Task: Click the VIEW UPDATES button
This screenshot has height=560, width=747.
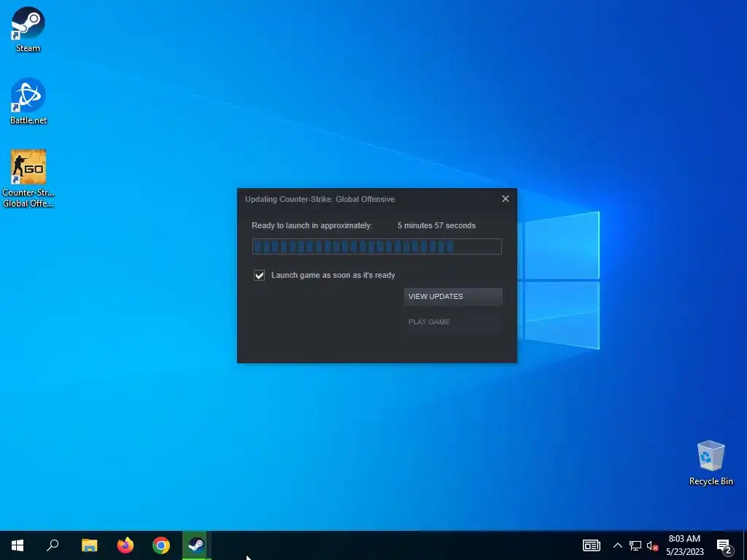Action: pyautogui.click(x=453, y=296)
